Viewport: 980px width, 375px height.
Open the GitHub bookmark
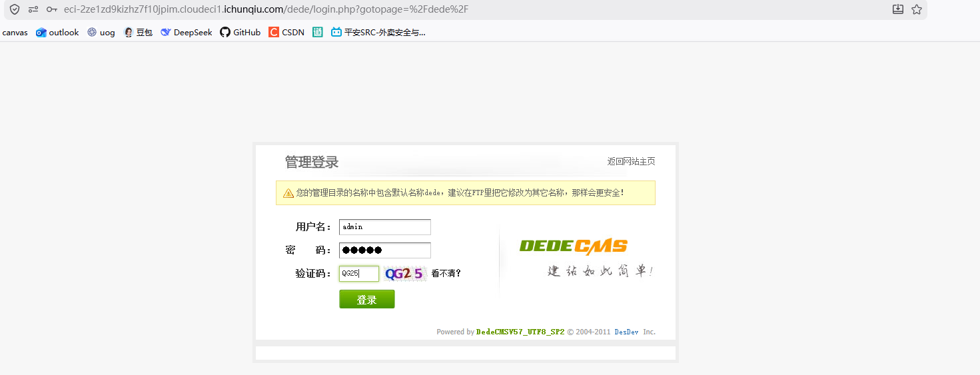pyautogui.click(x=241, y=32)
